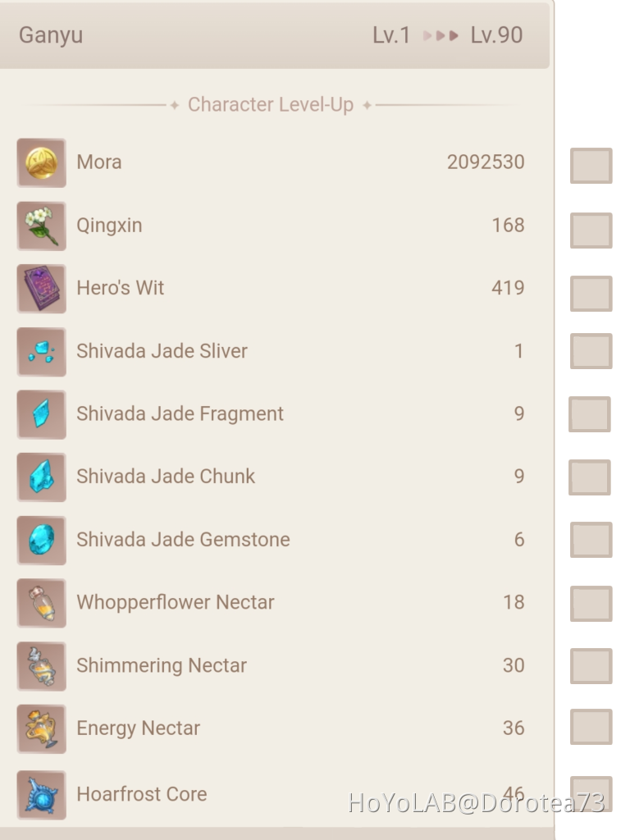
Task: Select the Lv.1 starting level
Action: point(391,35)
